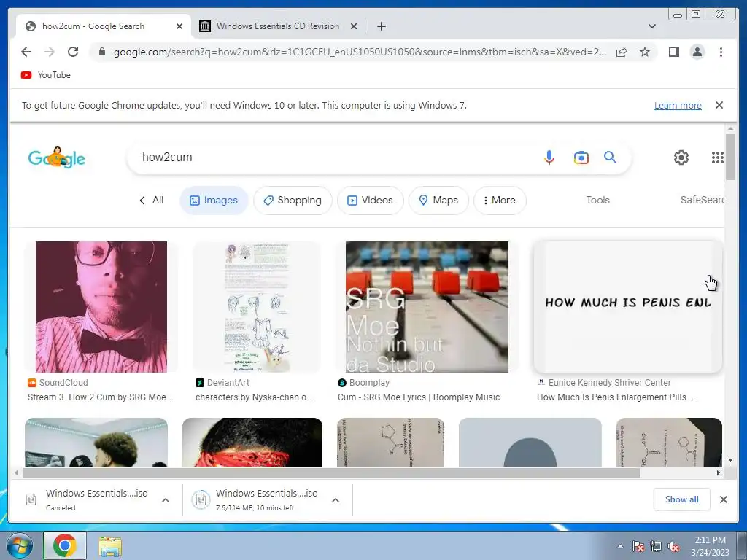Image resolution: width=747 pixels, height=560 pixels.
Task: Open Google quick settings gear
Action: tap(681, 157)
